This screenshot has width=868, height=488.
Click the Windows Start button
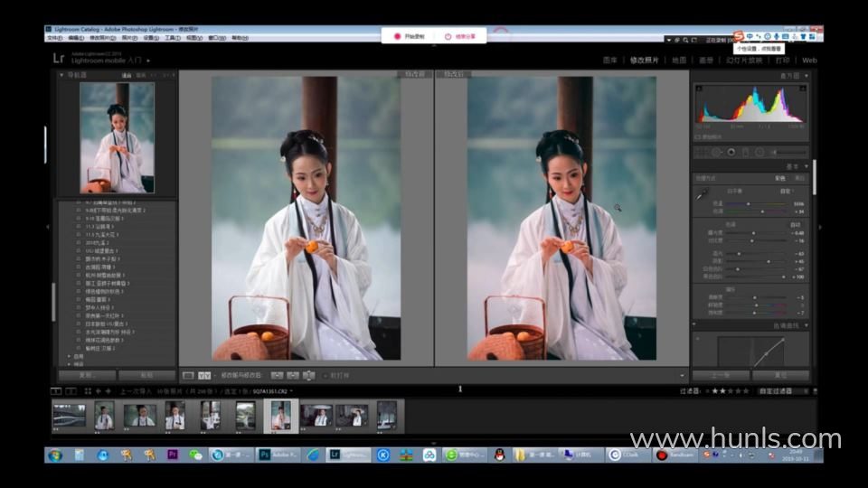click(x=55, y=455)
